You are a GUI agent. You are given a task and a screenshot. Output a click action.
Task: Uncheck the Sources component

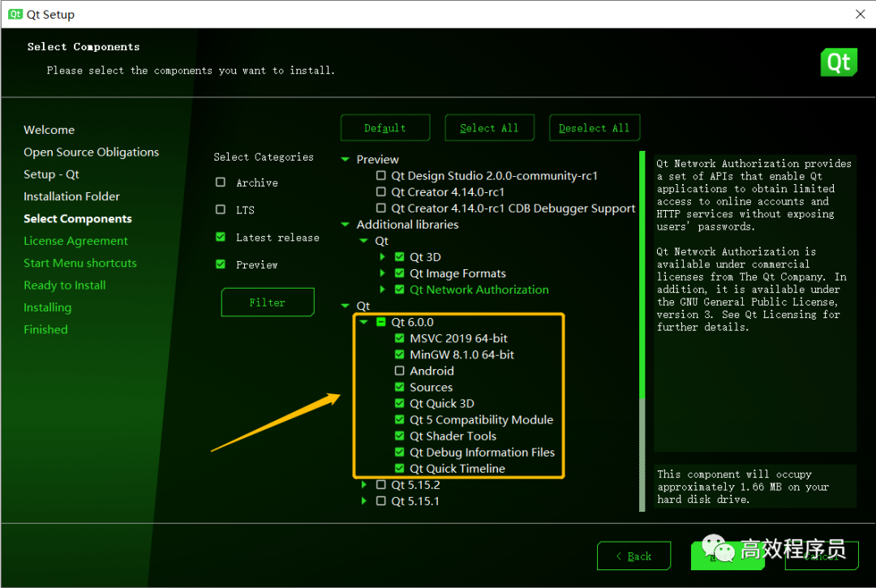pyautogui.click(x=399, y=386)
